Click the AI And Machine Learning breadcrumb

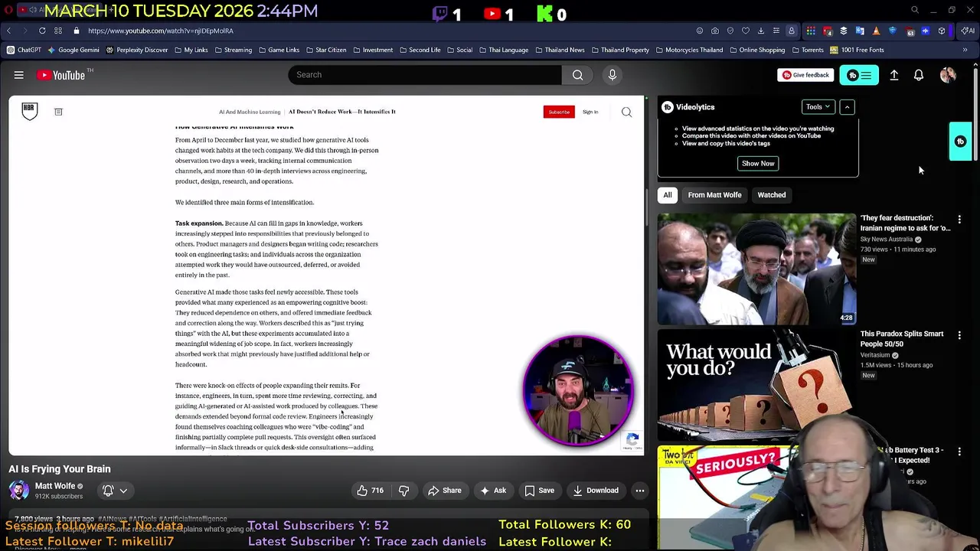pos(250,112)
